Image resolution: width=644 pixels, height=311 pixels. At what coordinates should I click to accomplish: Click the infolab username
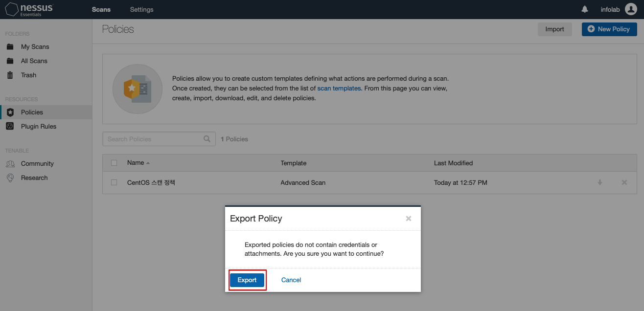[610, 10]
